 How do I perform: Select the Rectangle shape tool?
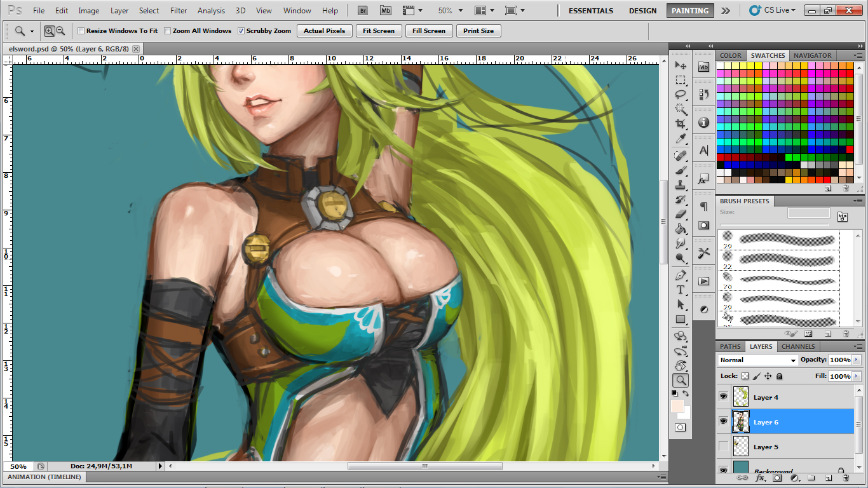tap(681, 319)
